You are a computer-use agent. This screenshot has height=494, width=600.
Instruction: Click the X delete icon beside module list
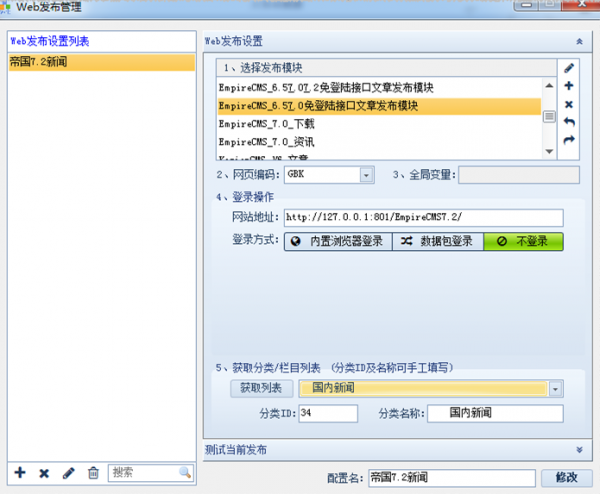[569, 104]
